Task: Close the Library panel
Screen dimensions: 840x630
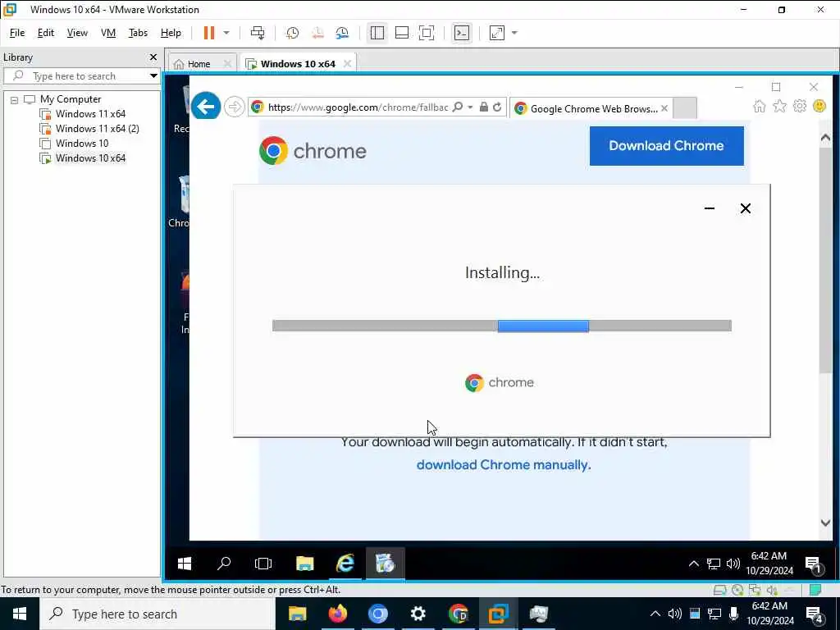Action: click(x=153, y=57)
